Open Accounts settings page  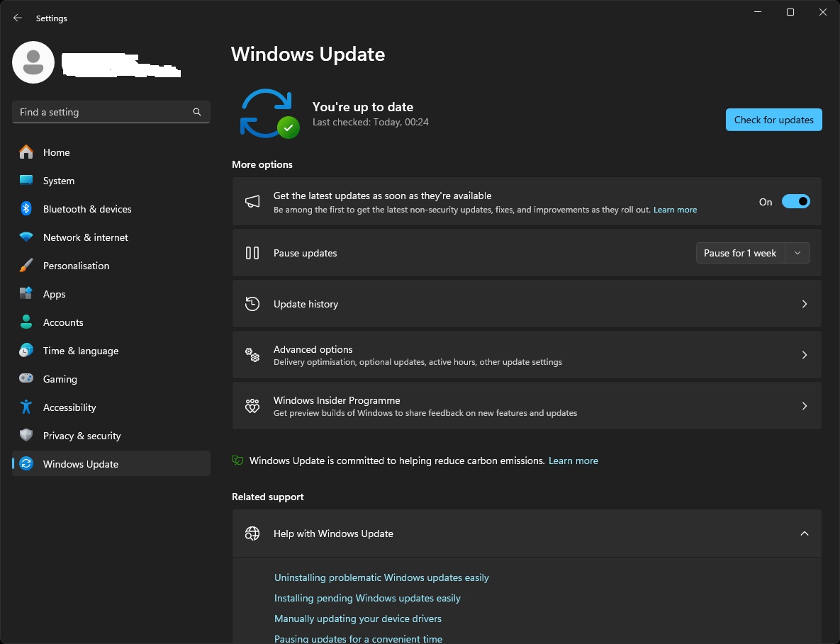(x=111, y=322)
